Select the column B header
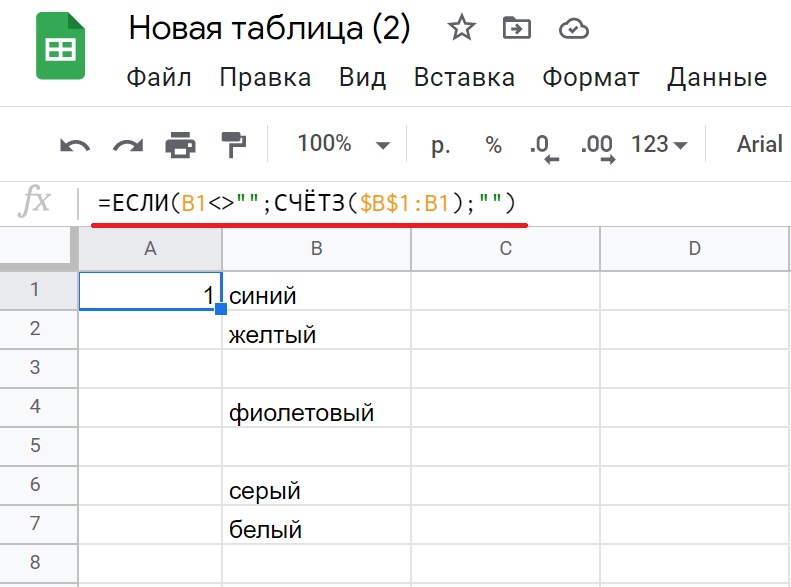791x587 pixels. click(x=316, y=249)
